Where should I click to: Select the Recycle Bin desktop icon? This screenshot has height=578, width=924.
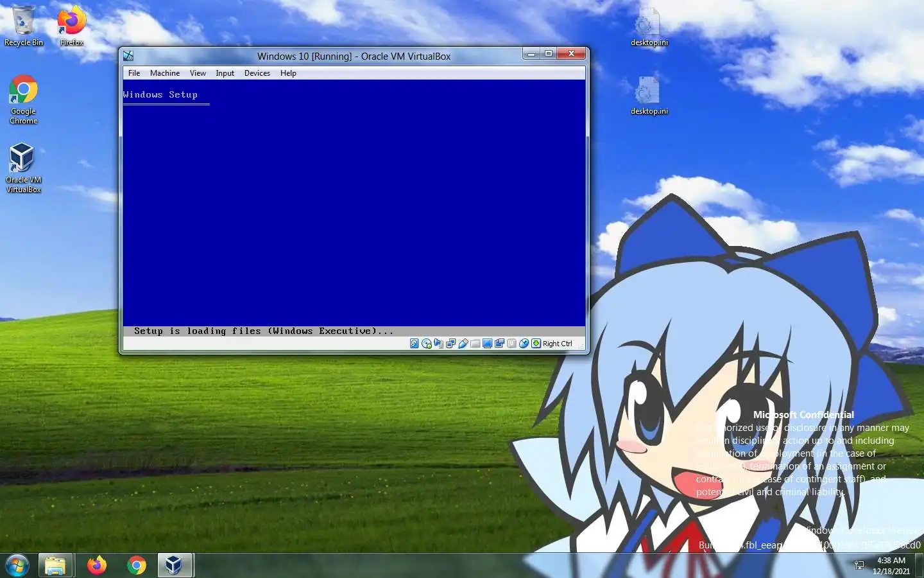24,26
